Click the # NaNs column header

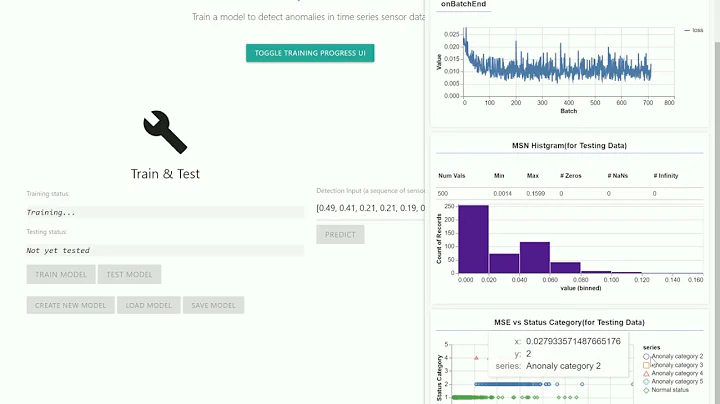coord(618,176)
